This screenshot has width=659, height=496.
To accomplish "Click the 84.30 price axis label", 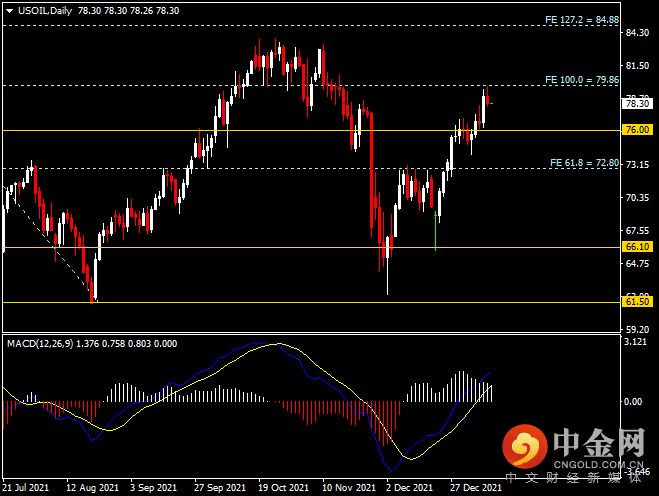I will point(637,33).
